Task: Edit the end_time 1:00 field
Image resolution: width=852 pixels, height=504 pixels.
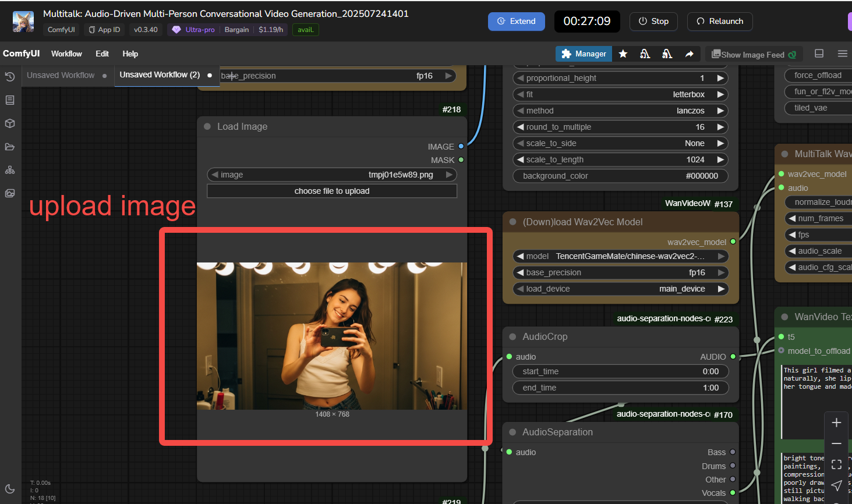Action: [621, 388]
